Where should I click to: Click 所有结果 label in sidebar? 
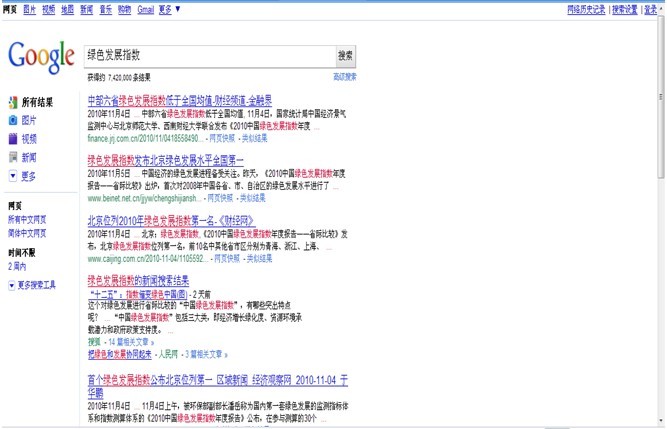click(x=37, y=102)
